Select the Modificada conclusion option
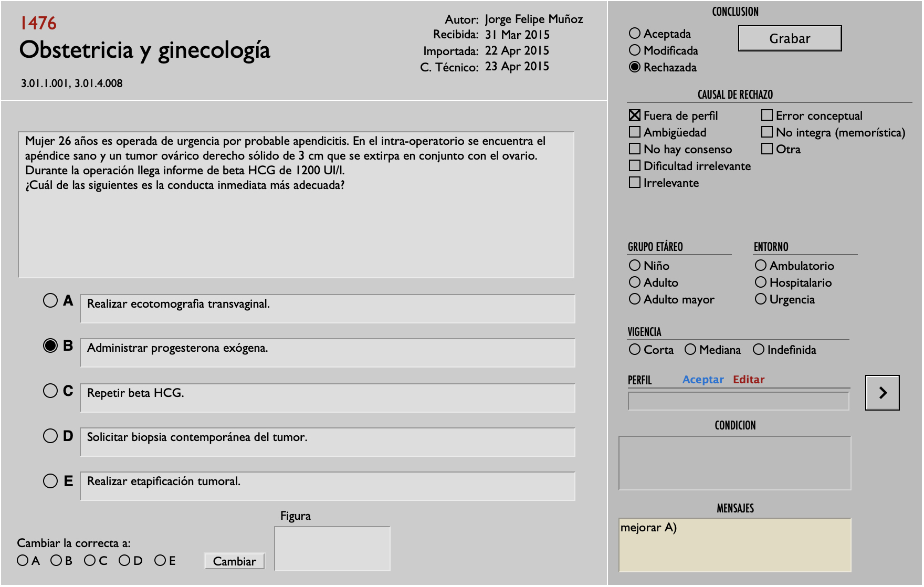The width and height of the screenshot is (924, 587). [x=634, y=50]
